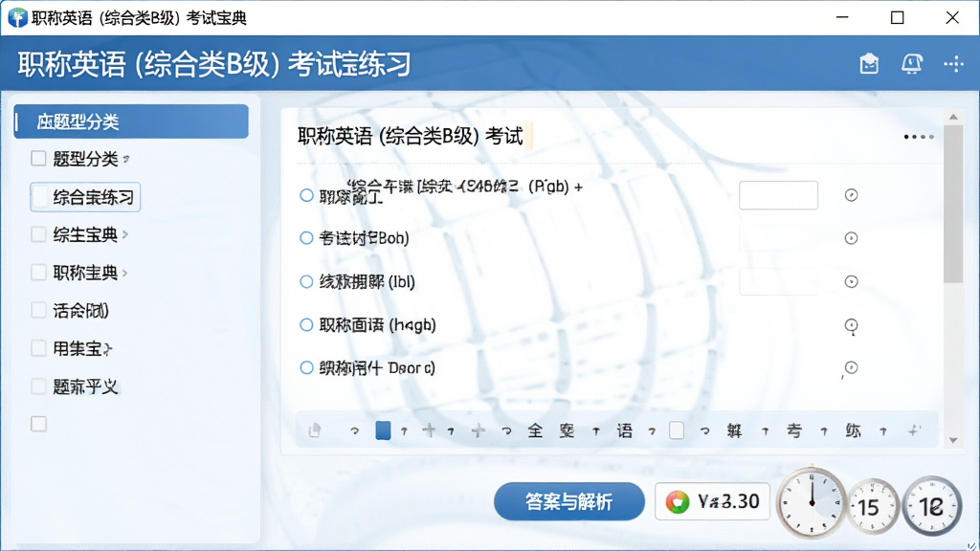Tick the unlabeled last sidebar checkbox
This screenshot has height=551, width=980.
(x=38, y=424)
